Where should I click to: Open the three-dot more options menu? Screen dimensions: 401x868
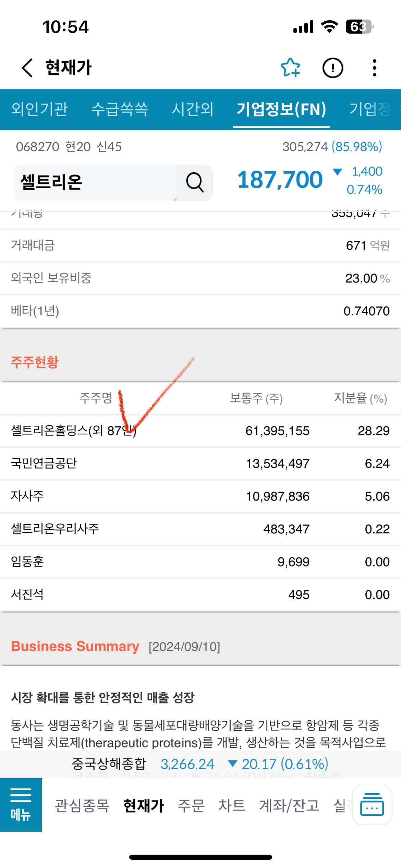pyautogui.click(x=374, y=68)
